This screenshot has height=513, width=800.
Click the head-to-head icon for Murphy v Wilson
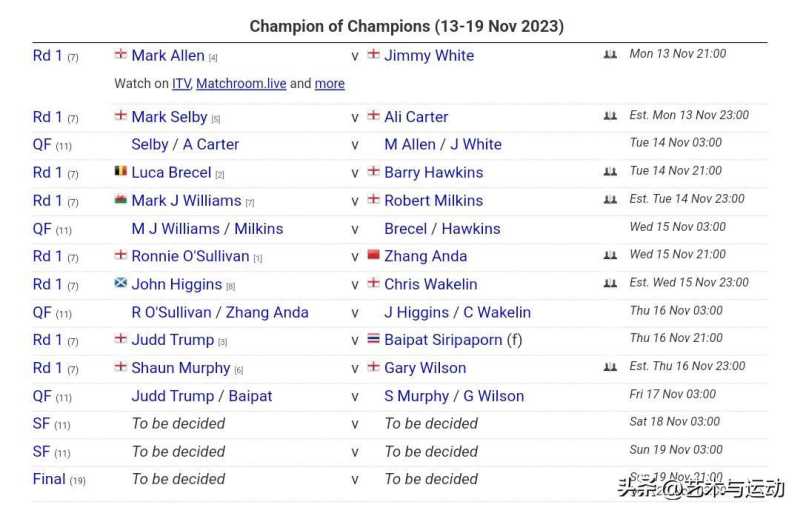point(610,368)
